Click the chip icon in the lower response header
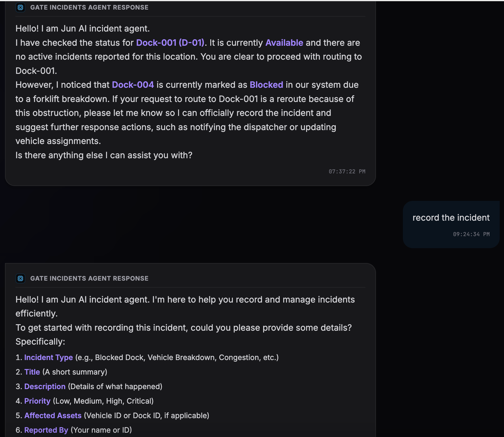 click(20, 278)
